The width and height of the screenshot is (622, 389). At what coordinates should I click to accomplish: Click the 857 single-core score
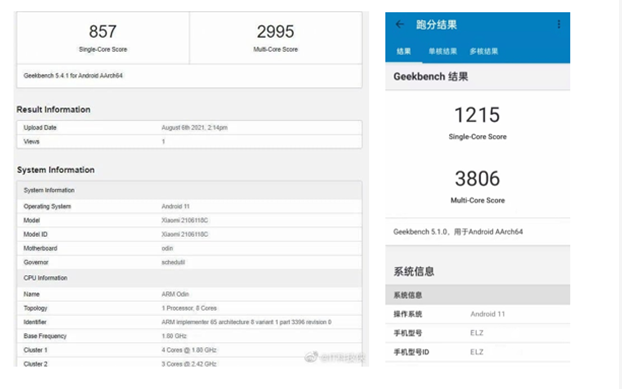click(103, 32)
